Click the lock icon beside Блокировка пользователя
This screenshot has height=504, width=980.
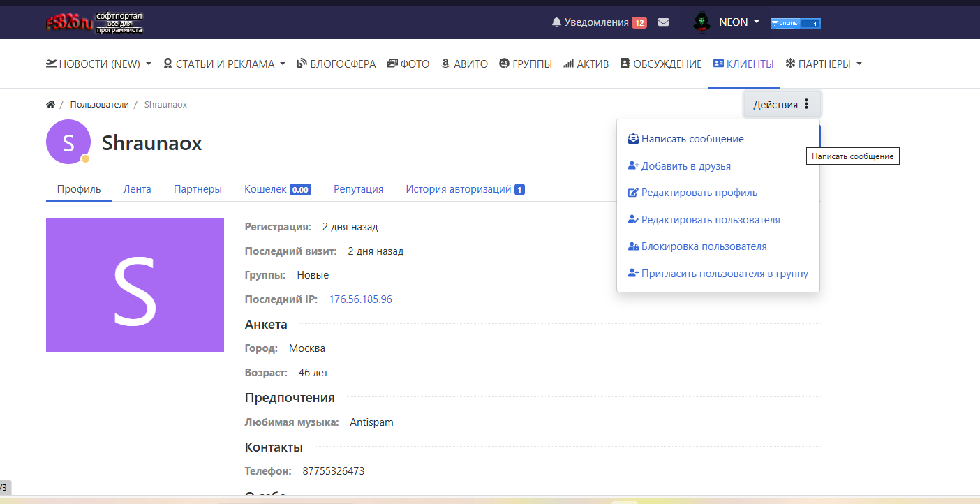633,246
